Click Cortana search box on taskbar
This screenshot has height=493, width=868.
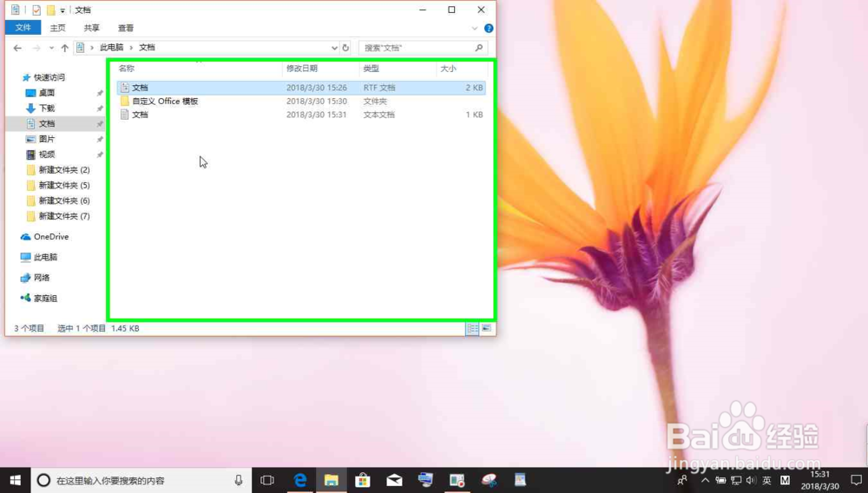[141, 480]
